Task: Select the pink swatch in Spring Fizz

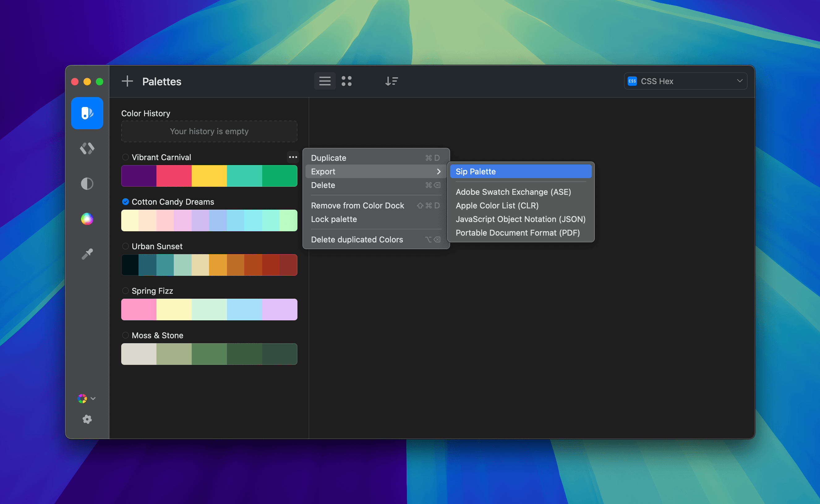Action: pyautogui.click(x=138, y=309)
